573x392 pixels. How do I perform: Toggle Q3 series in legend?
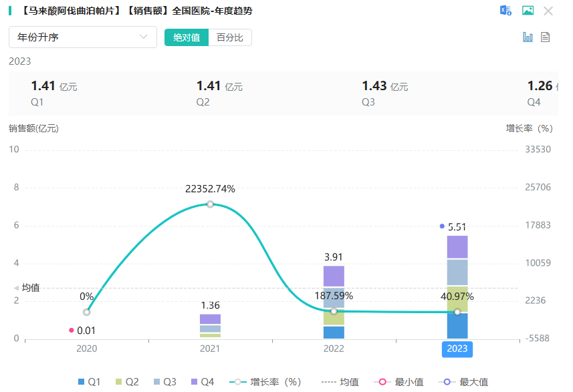pyautogui.click(x=164, y=382)
